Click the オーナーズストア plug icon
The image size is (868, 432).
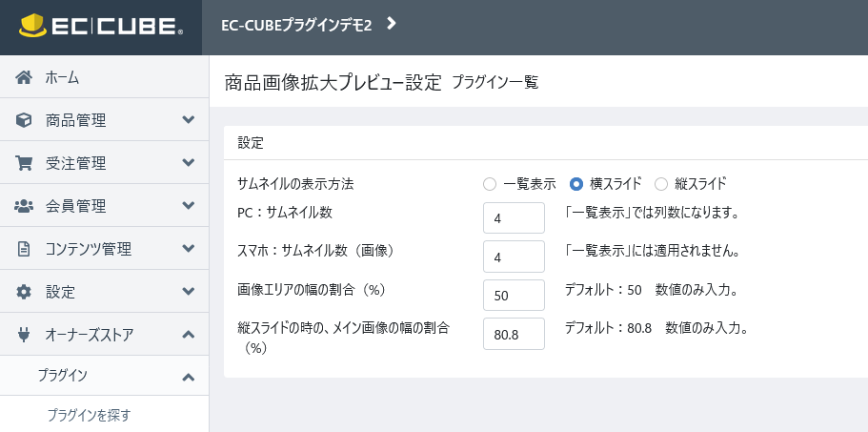tap(24, 335)
